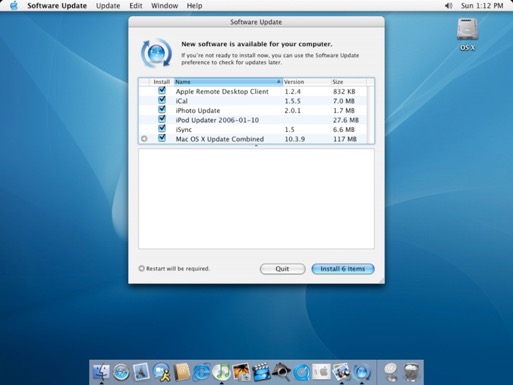Open the Window menu
The width and height of the screenshot is (513, 385).
click(x=165, y=6)
